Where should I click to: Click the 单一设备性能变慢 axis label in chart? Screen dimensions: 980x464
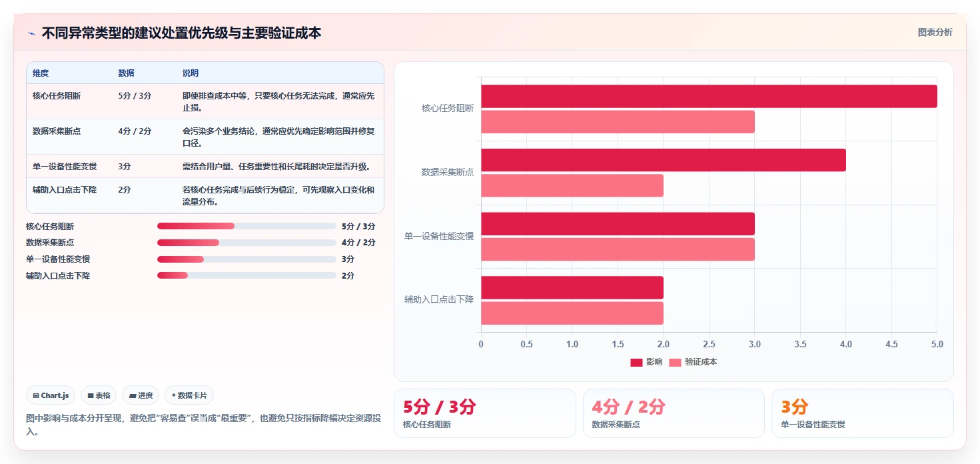coord(439,237)
